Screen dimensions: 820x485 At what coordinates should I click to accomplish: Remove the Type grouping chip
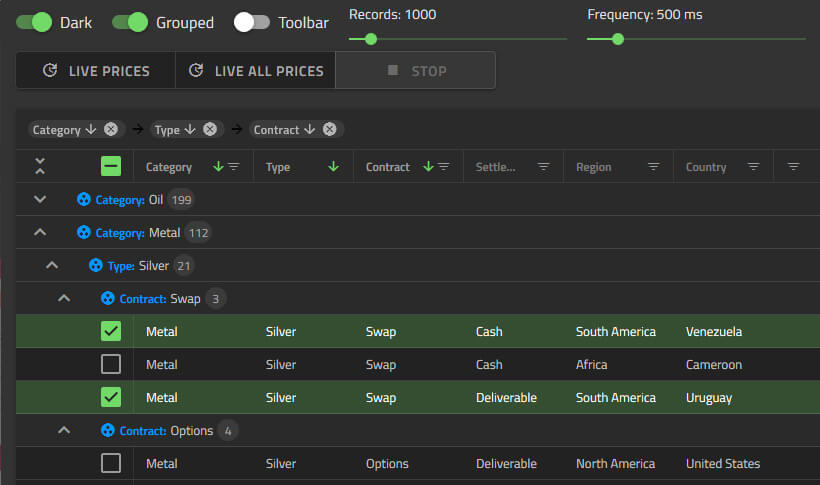pyautogui.click(x=210, y=129)
